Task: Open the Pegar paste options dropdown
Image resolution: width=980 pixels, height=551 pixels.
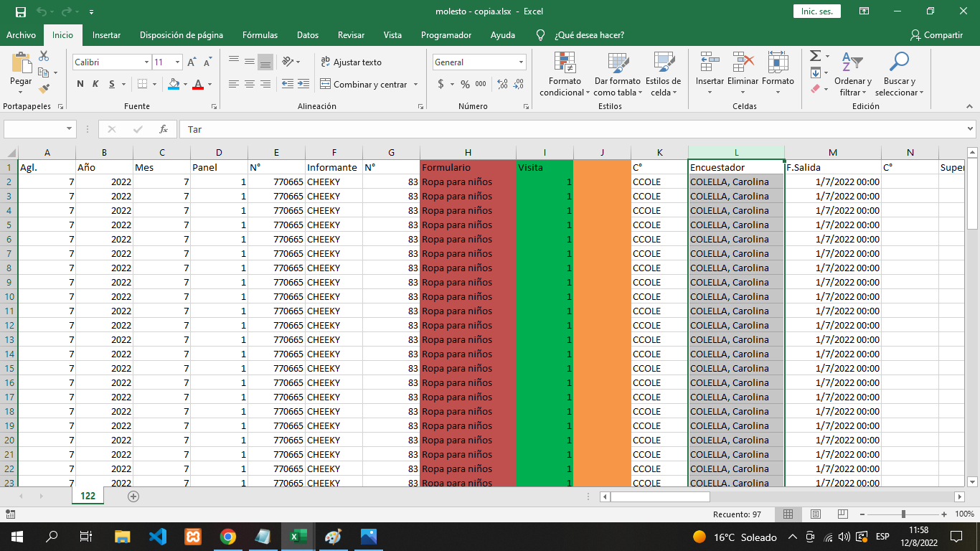Action: pyautogui.click(x=21, y=92)
